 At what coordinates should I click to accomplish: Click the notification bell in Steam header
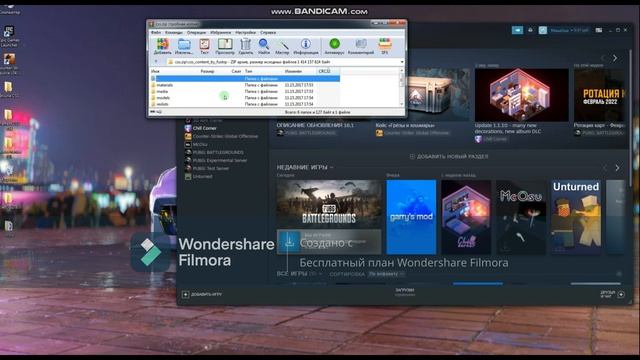pyautogui.click(x=530, y=30)
